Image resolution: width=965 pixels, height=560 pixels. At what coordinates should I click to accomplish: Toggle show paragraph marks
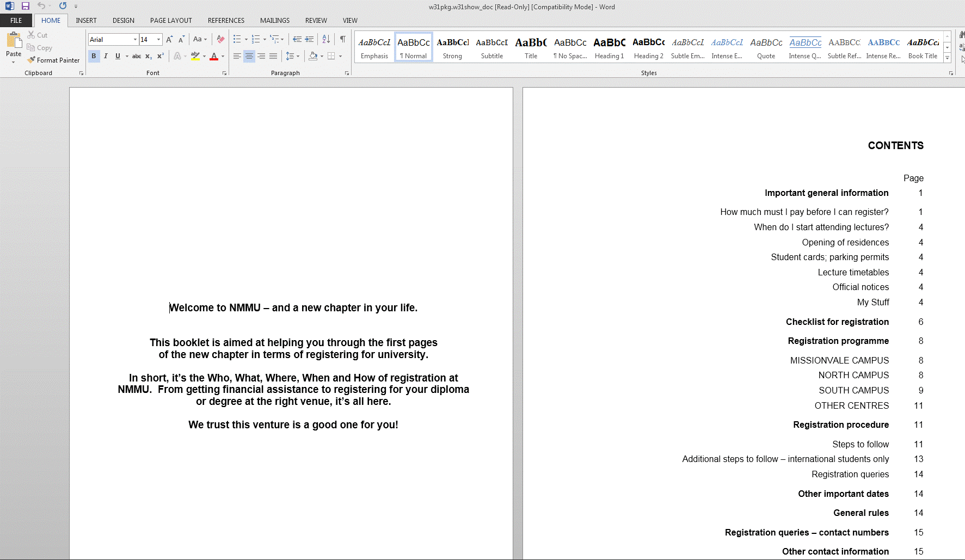click(342, 39)
